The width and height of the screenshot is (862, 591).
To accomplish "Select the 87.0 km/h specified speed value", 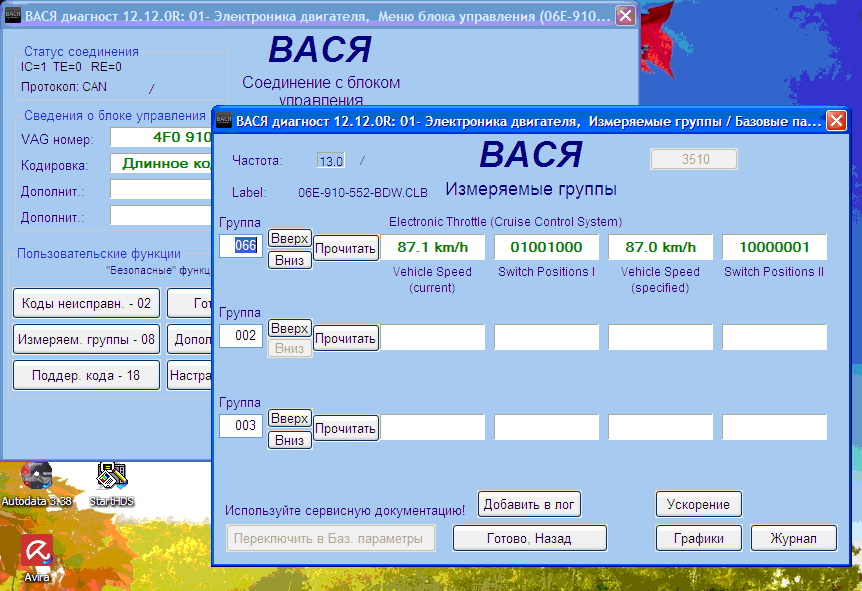I will point(660,247).
